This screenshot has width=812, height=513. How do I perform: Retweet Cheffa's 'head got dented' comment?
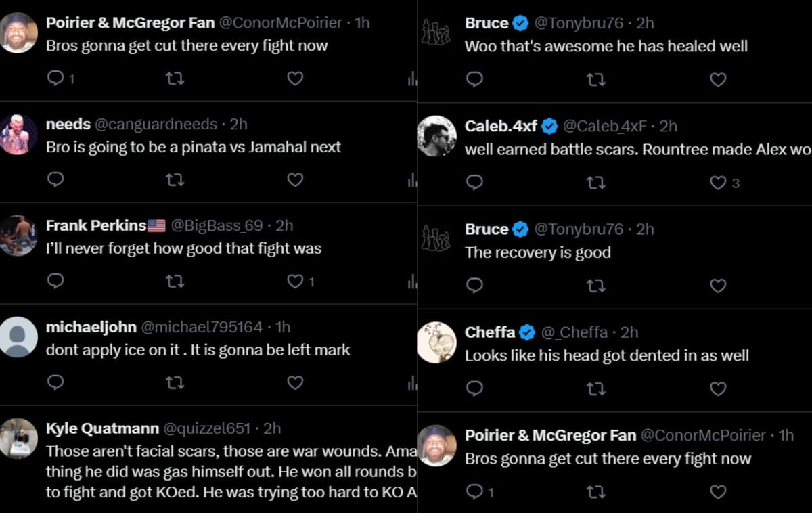595,388
